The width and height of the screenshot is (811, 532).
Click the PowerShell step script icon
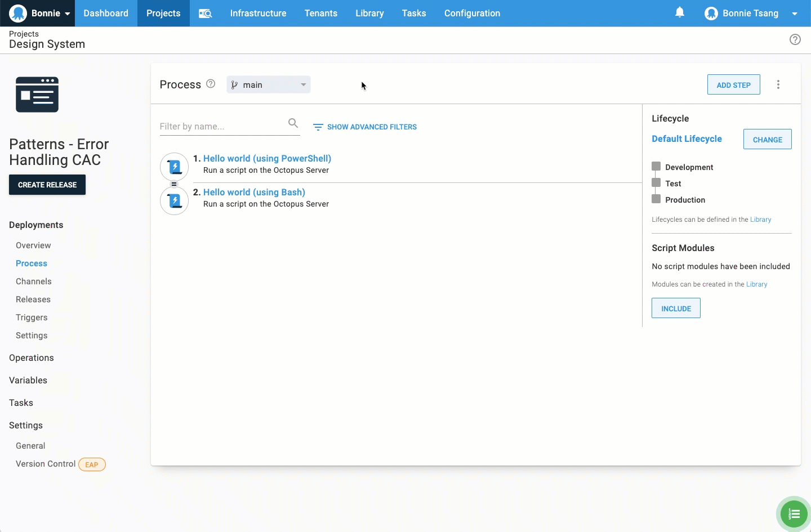[175, 167]
